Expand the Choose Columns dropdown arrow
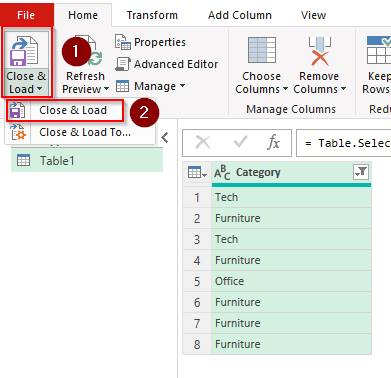391x378 pixels. tap(285, 89)
